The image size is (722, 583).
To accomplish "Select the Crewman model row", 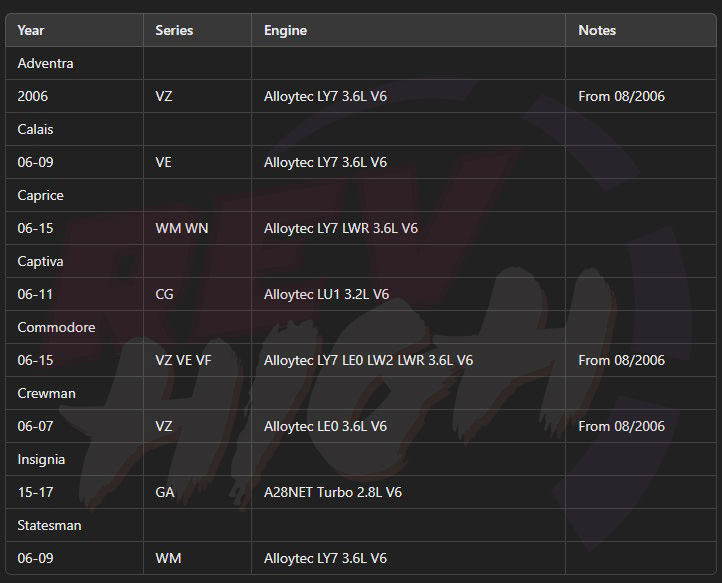I will [x=361, y=393].
